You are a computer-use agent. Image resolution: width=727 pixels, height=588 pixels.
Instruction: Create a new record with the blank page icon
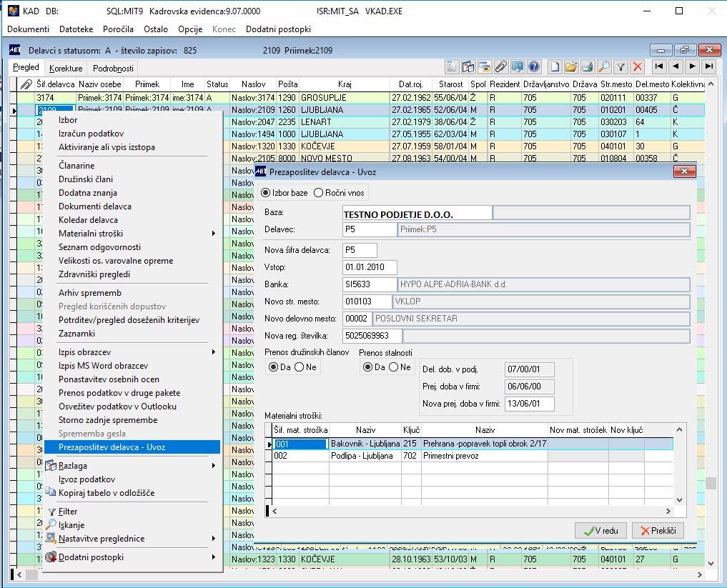tap(555, 66)
